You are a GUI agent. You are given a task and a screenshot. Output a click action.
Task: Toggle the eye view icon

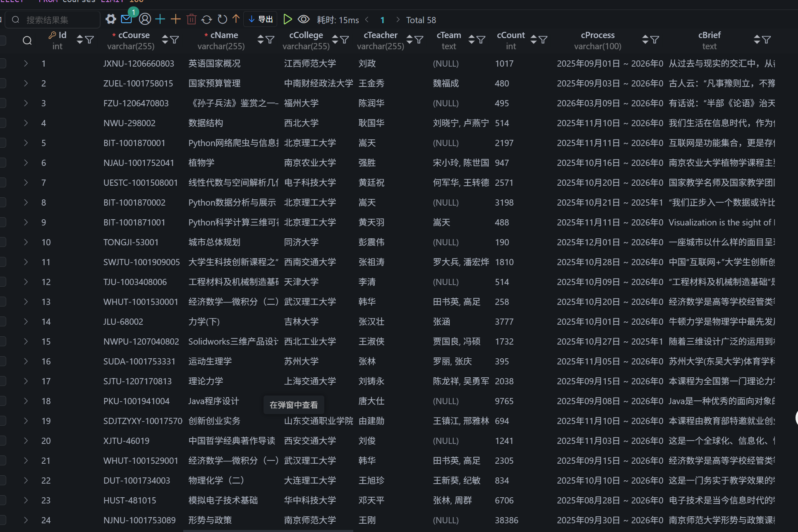(x=304, y=19)
